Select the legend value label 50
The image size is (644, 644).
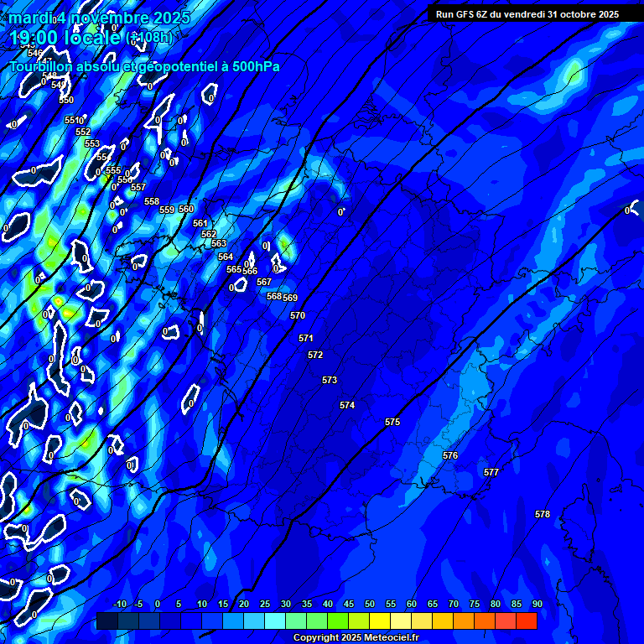click(370, 605)
